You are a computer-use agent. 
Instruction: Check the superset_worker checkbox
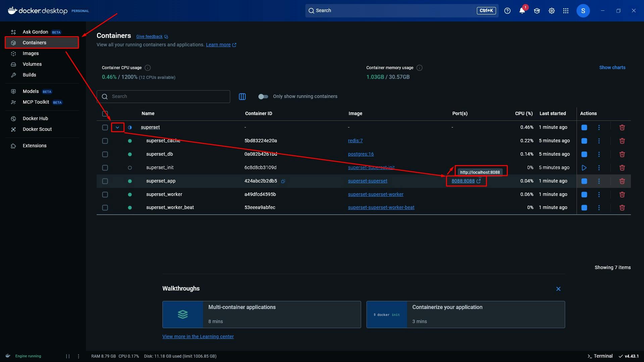click(105, 195)
